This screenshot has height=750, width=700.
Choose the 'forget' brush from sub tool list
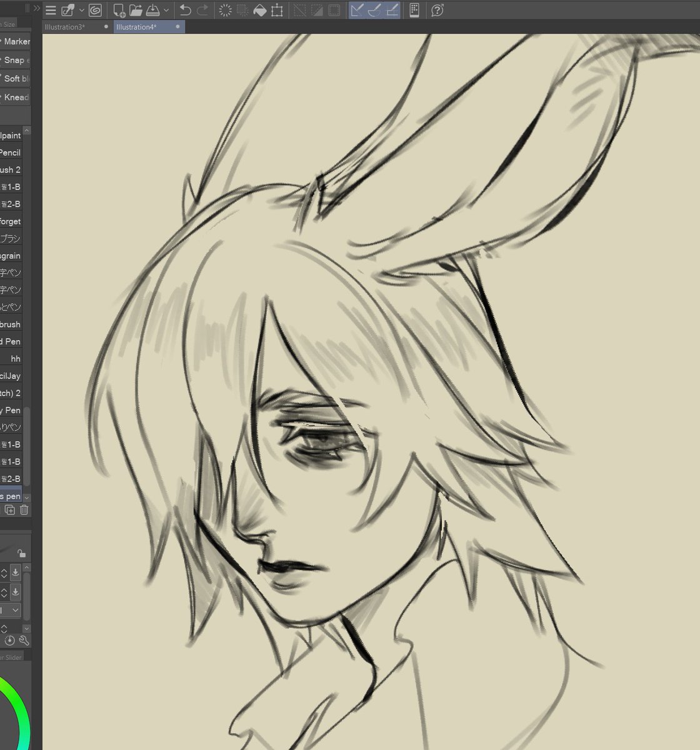click(11, 221)
